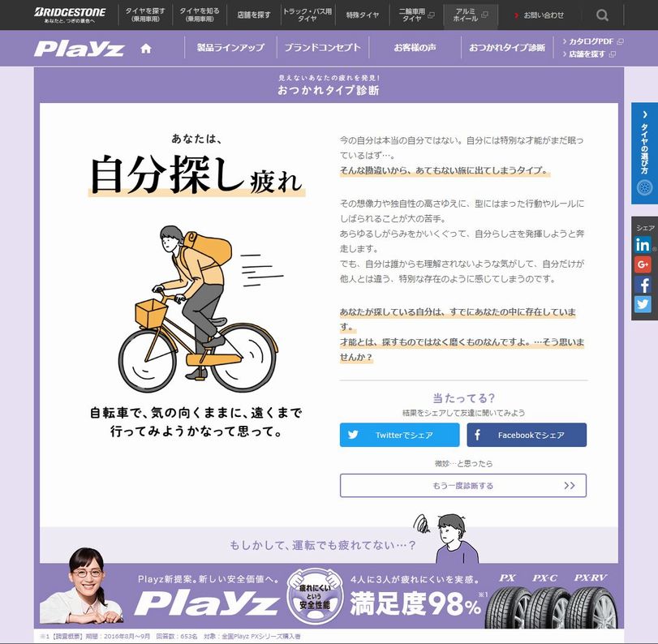The image size is (658, 644).
Task: Click the 自分探し疲れ result heading
Action: [x=196, y=175]
